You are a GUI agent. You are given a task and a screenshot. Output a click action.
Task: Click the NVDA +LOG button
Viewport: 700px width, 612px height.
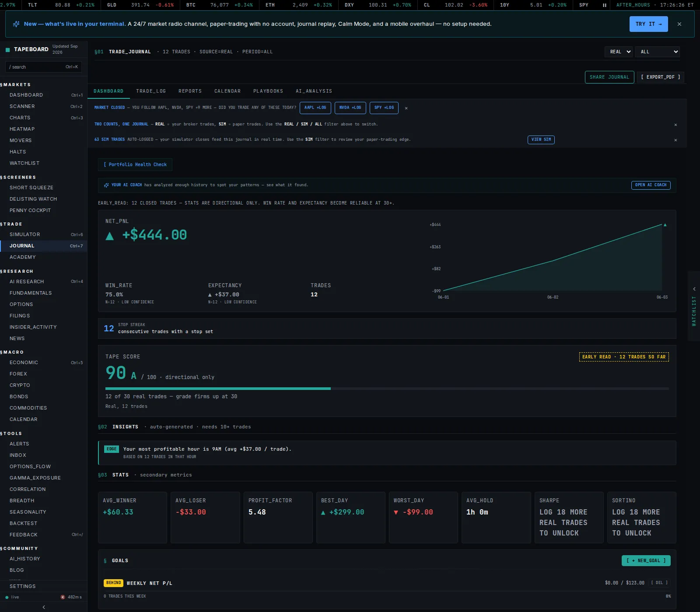pyautogui.click(x=350, y=108)
